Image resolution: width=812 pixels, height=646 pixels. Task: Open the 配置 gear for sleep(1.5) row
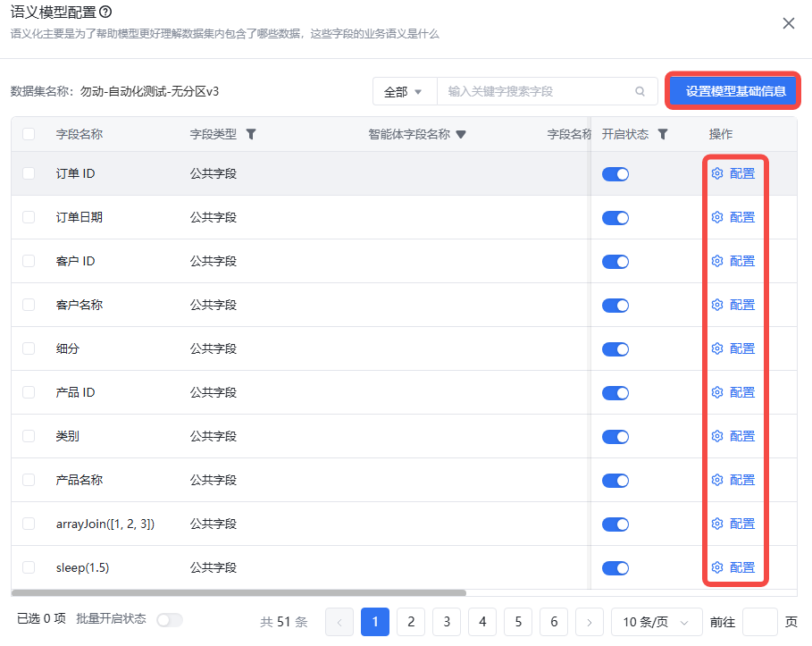pos(716,567)
